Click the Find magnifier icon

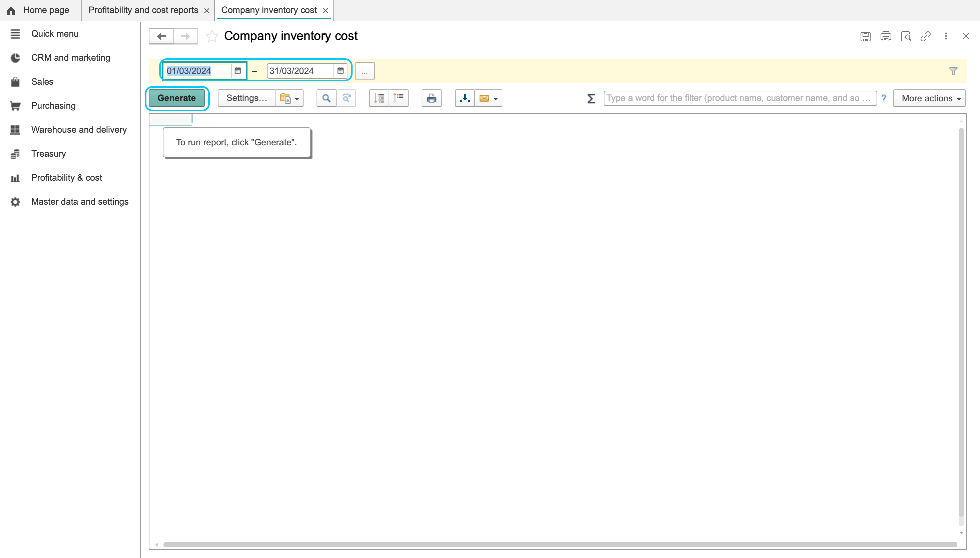pos(326,98)
